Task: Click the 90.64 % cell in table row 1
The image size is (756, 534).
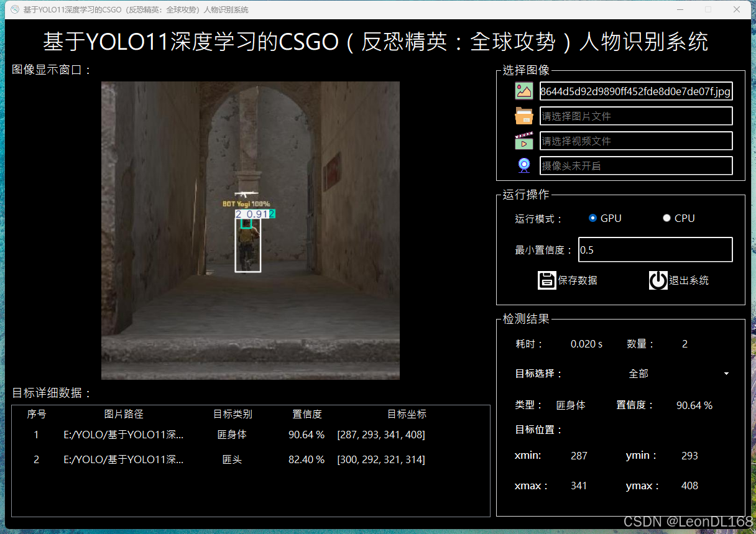Action: click(x=307, y=435)
